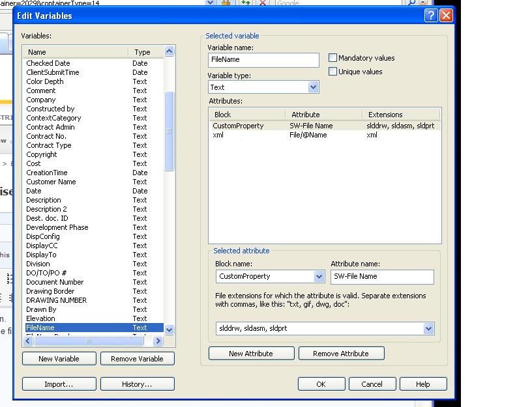The image size is (532, 407).
Task: Select the Document Number variable
Action: tap(94, 282)
